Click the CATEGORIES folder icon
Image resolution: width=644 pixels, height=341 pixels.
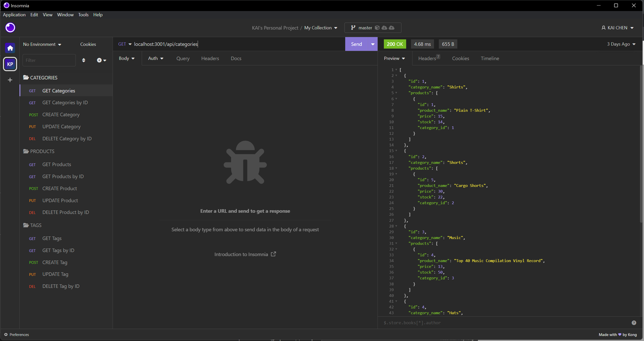coord(26,77)
